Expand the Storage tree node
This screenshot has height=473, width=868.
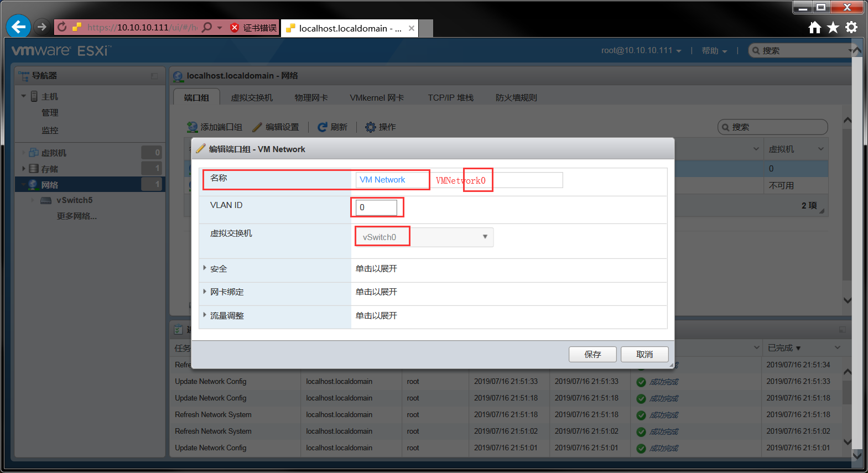[24, 169]
